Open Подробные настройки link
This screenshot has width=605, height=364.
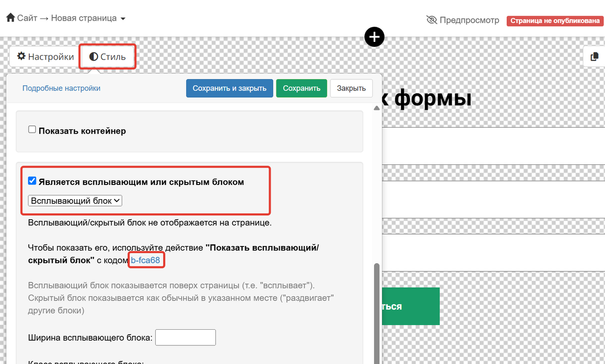pos(62,88)
